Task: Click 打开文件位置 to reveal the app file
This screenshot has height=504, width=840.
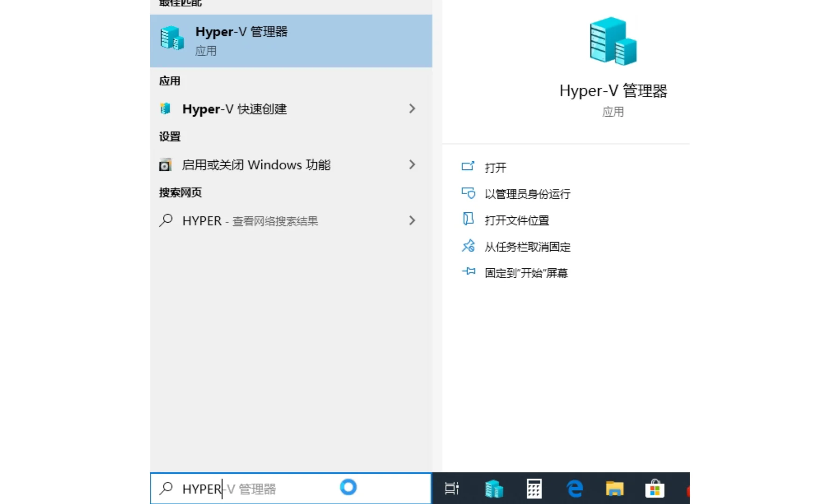Action: 517,220
